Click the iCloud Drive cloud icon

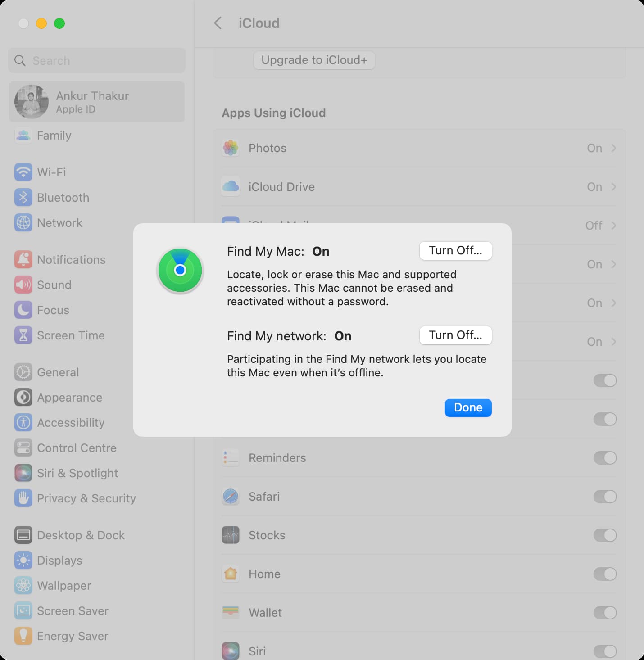(231, 186)
